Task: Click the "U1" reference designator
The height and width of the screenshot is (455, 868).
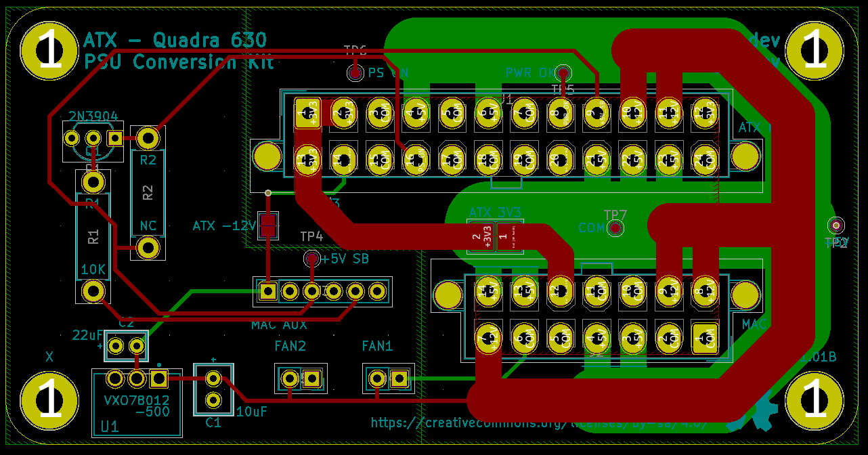Action: (x=110, y=427)
